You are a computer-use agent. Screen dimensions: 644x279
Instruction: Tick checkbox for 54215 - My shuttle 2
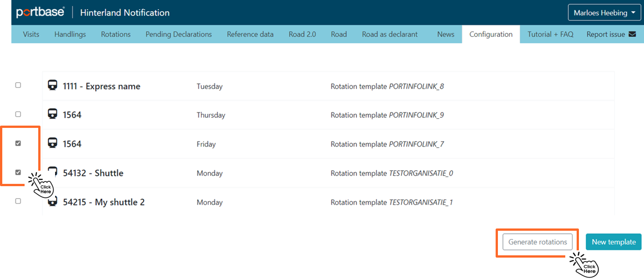(x=18, y=201)
